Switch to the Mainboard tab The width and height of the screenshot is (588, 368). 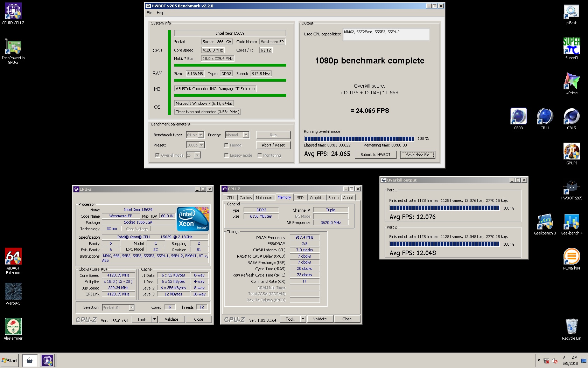pyautogui.click(x=265, y=198)
